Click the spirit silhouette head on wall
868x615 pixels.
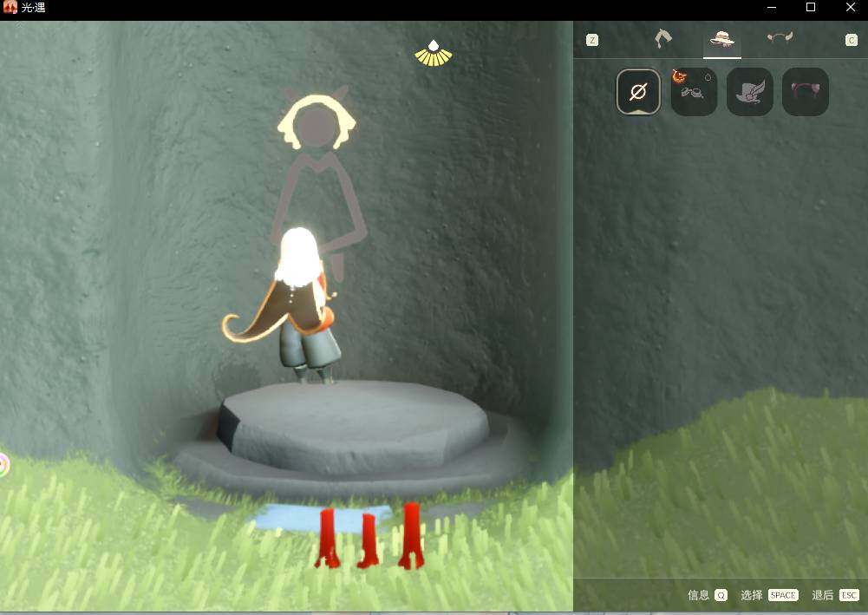pyautogui.click(x=317, y=125)
